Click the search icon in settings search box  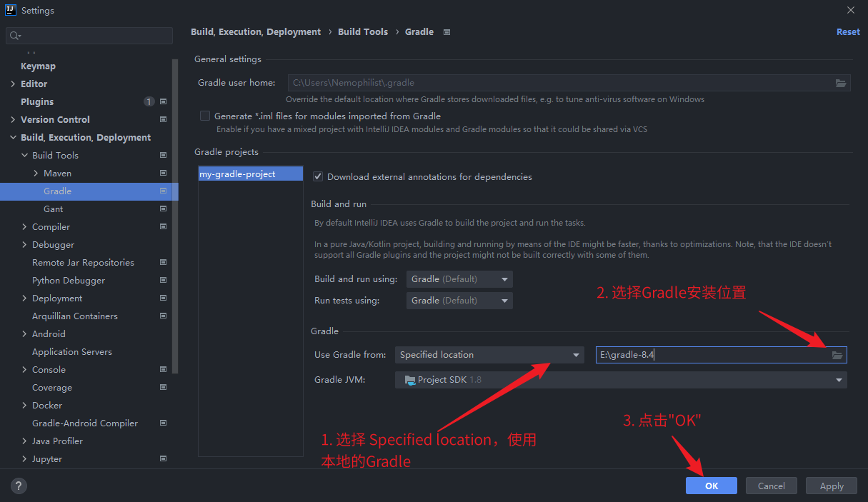click(15, 36)
